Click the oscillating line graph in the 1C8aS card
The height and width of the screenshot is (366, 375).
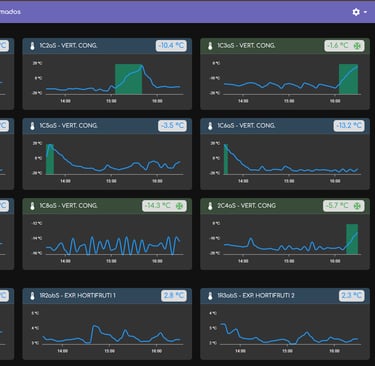(x=113, y=246)
